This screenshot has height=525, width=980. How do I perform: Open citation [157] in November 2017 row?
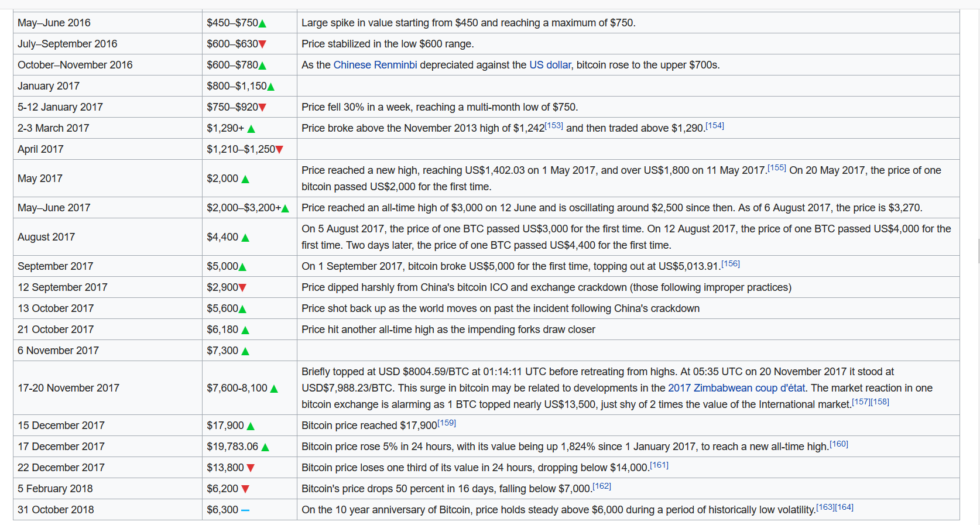tap(861, 402)
